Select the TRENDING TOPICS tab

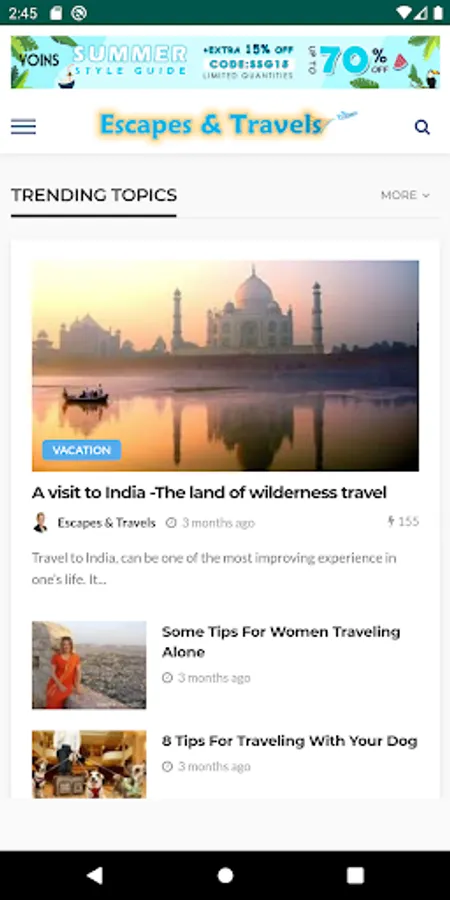click(x=94, y=195)
